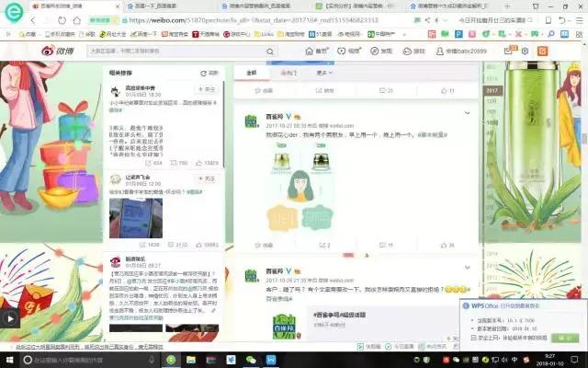Open the 百雀羚 account name on first post

(x=275, y=117)
